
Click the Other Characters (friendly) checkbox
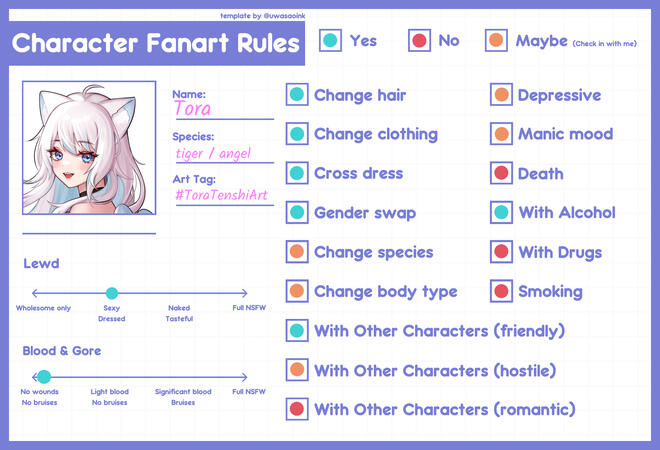[297, 330]
